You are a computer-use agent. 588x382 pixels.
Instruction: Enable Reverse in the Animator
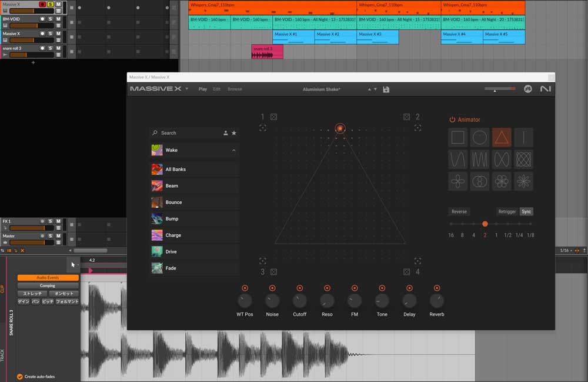pyautogui.click(x=459, y=212)
